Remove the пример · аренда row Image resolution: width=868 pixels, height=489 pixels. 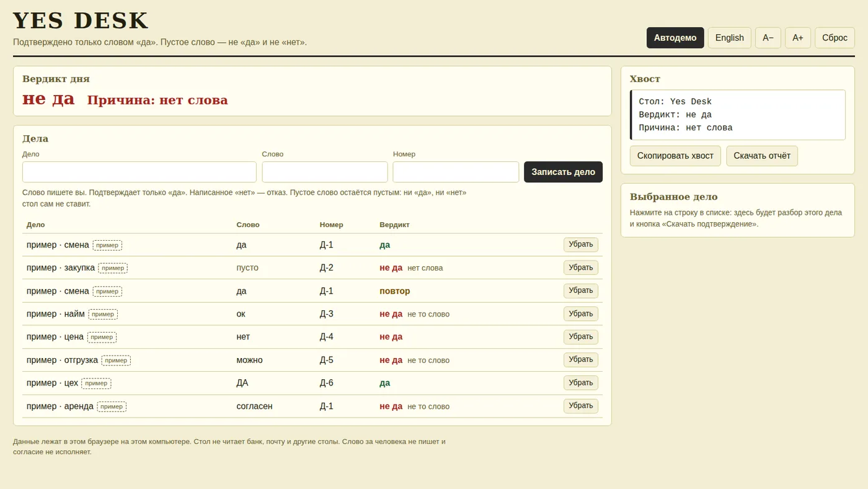[x=581, y=406]
